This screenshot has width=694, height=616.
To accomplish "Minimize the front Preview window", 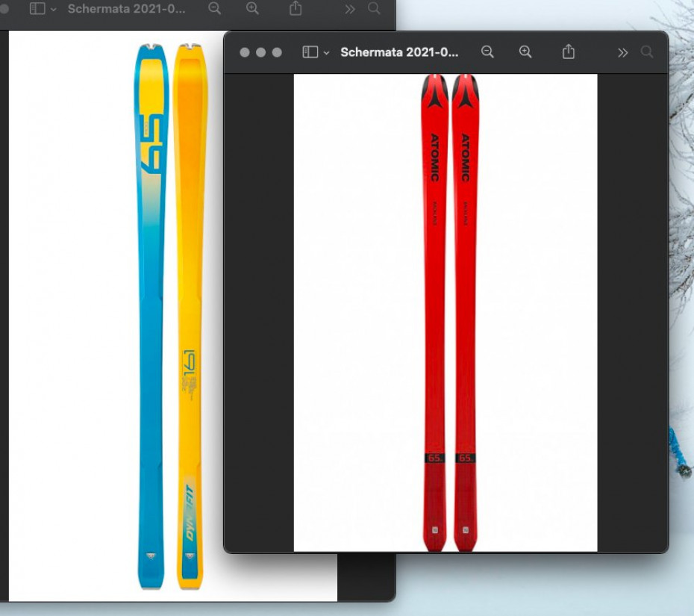I will 260,52.
